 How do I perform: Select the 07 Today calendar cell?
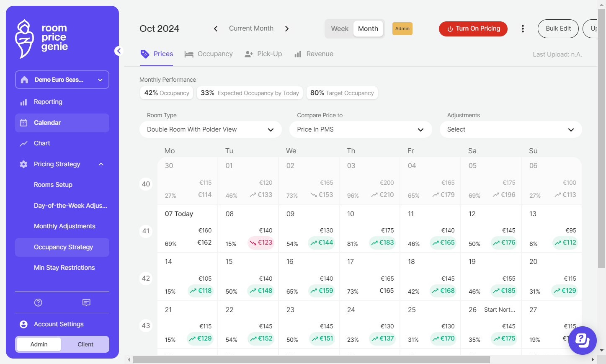coord(188,229)
